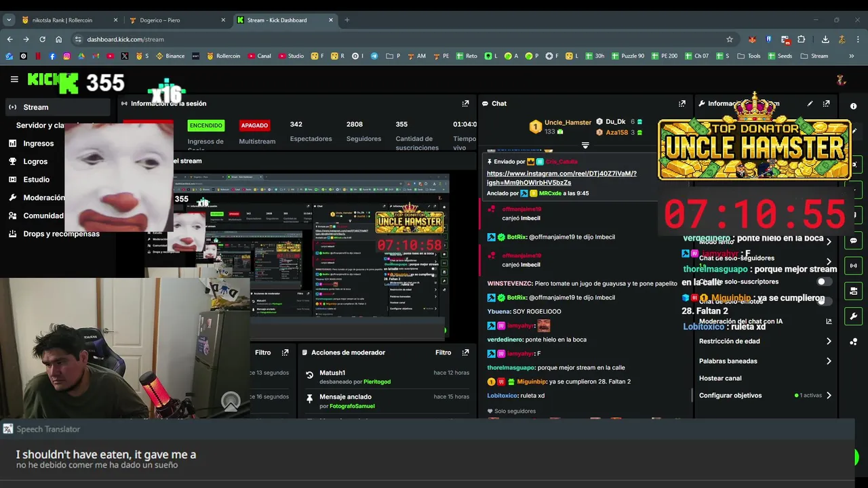The image size is (868, 488).
Task: Click username Uncle_Hamster in top gifters
Action: (x=568, y=122)
